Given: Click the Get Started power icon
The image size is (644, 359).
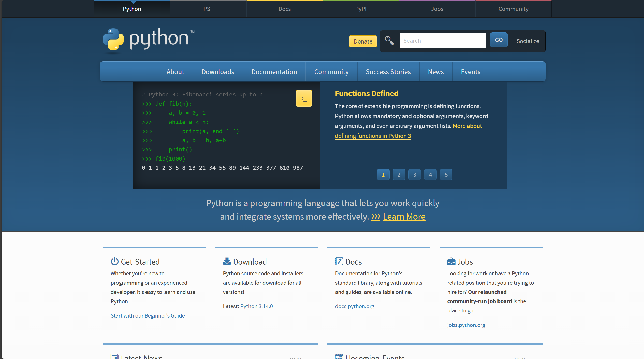Looking at the screenshot, I should coord(114,261).
